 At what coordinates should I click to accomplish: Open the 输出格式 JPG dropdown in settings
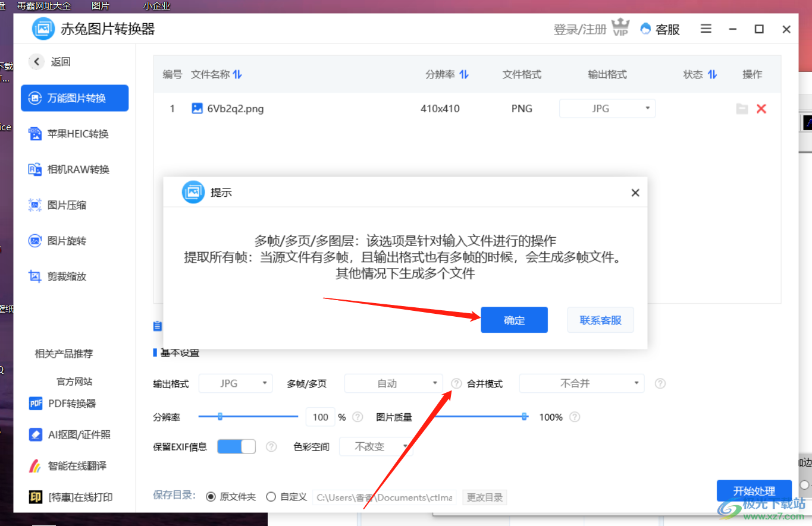click(236, 383)
